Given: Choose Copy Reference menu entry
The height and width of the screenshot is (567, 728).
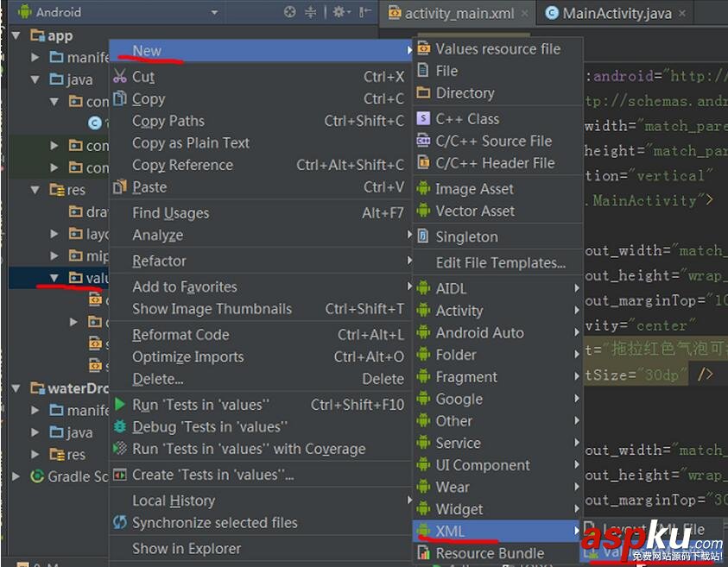Looking at the screenshot, I should 262,165.
